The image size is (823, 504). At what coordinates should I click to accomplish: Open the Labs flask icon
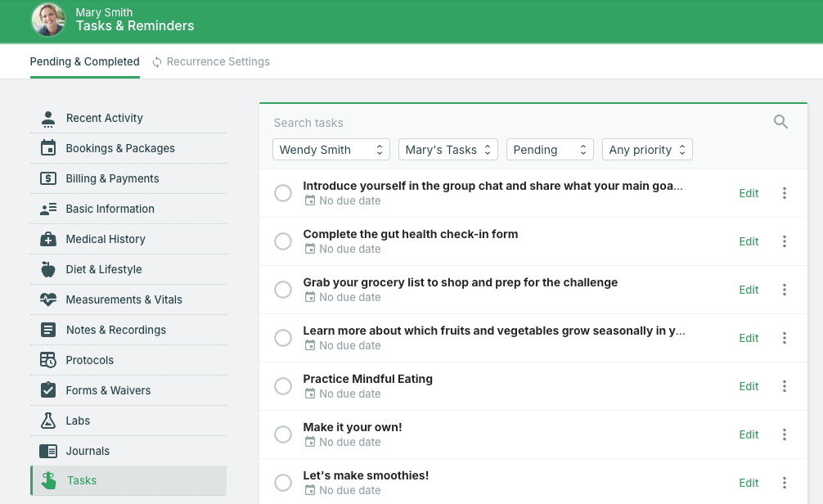click(x=48, y=421)
